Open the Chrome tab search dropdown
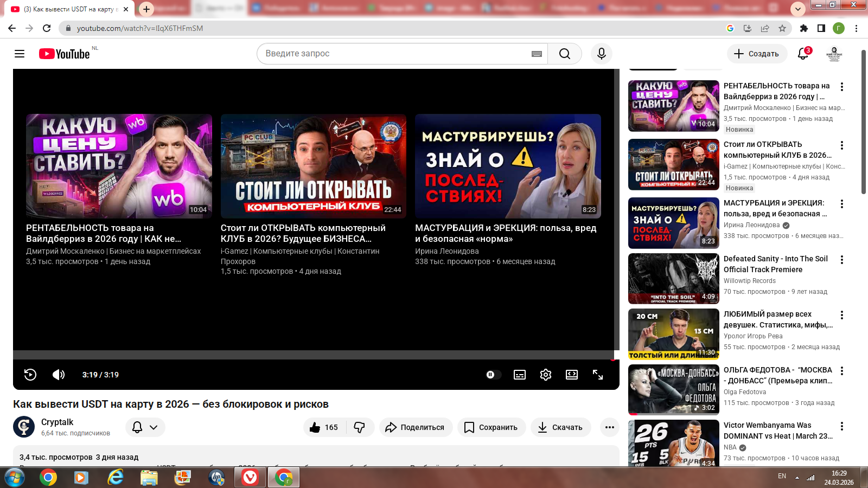868x488 pixels. (x=797, y=9)
